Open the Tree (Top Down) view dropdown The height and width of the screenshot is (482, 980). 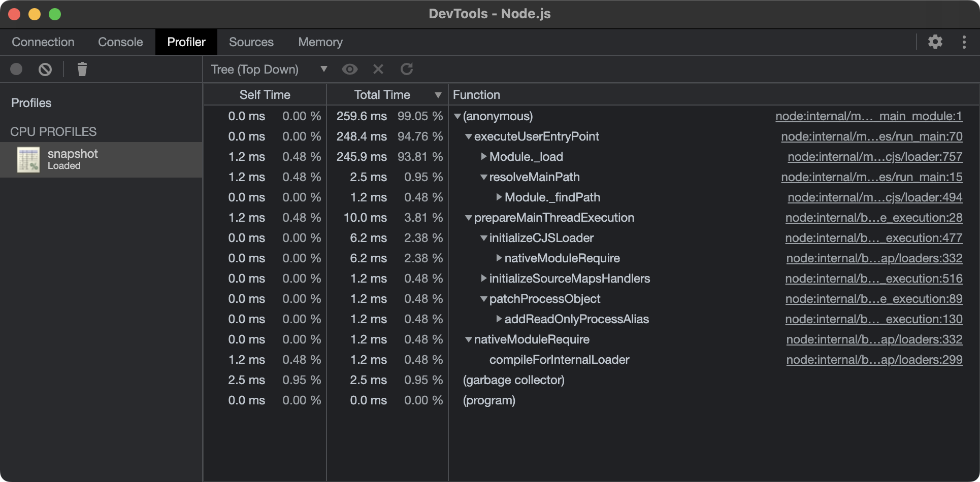click(x=269, y=69)
